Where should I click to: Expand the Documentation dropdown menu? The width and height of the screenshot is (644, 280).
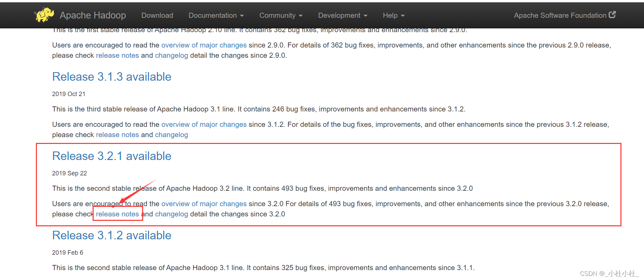point(216,15)
